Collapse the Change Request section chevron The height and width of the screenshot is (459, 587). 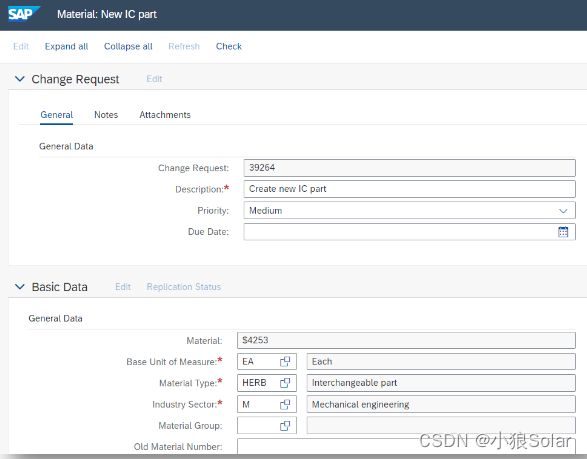(x=19, y=79)
